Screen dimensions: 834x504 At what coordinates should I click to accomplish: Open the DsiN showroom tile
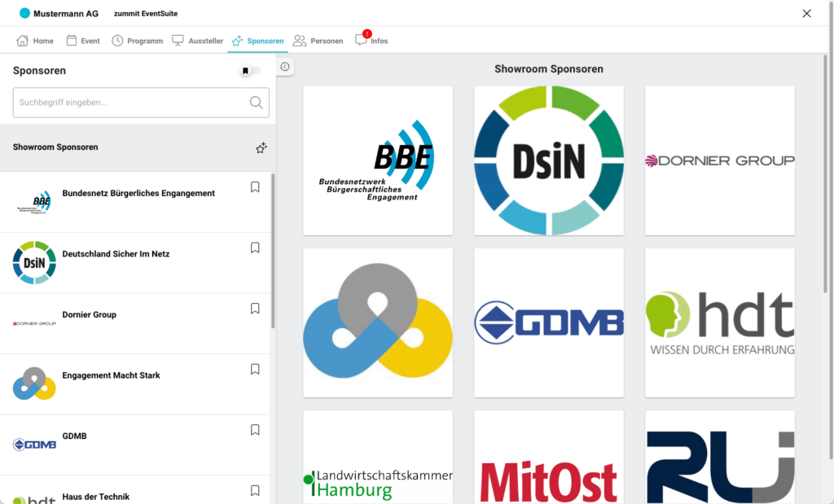coord(549,160)
